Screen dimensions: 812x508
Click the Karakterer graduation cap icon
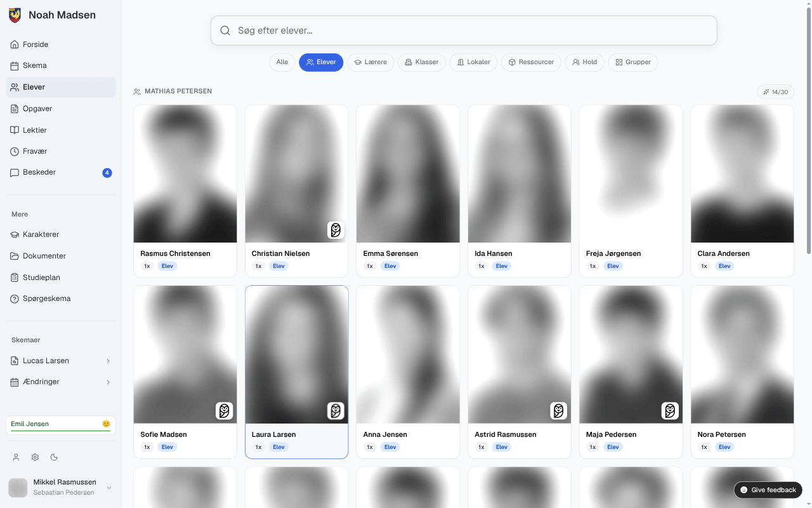[x=15, y=234]
